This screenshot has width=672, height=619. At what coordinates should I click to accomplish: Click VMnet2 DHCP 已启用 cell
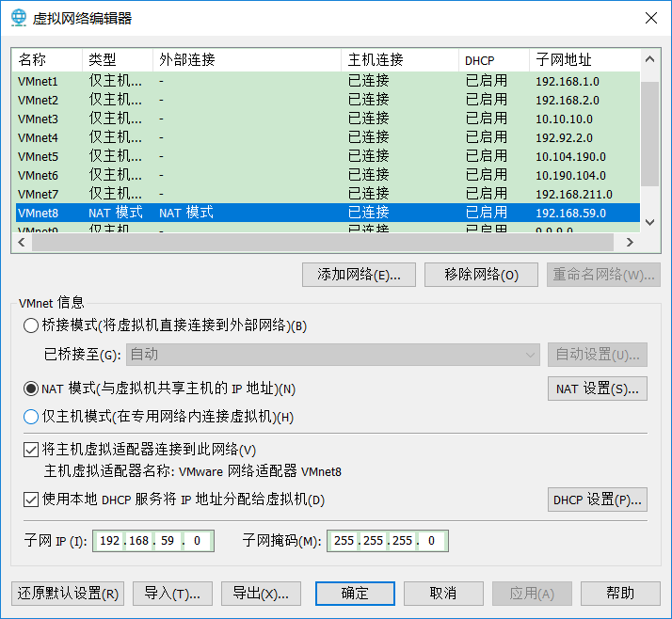coord(487,100)
